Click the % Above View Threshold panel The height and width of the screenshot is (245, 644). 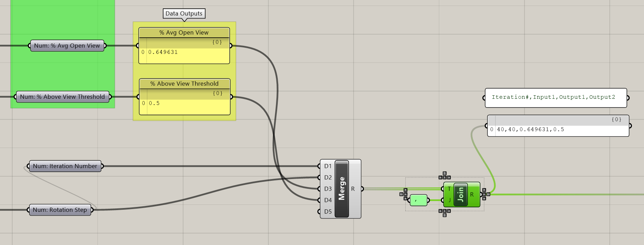click(x=184, y=103)
